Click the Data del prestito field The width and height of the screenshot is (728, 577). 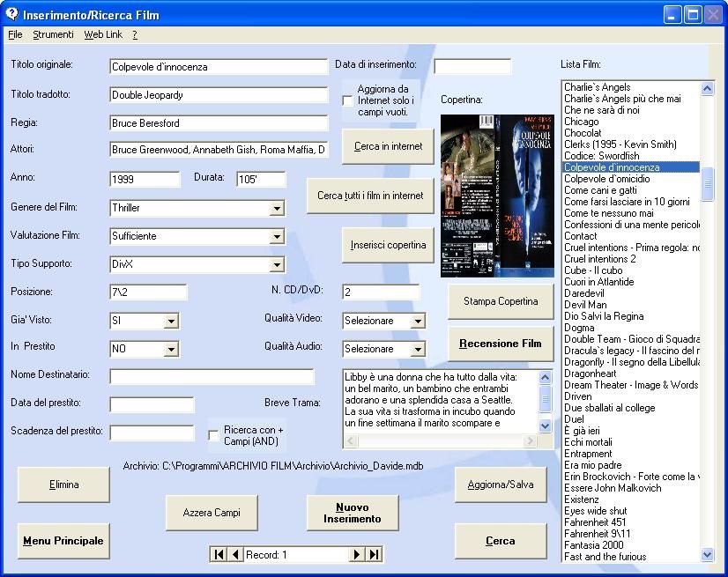152,405
